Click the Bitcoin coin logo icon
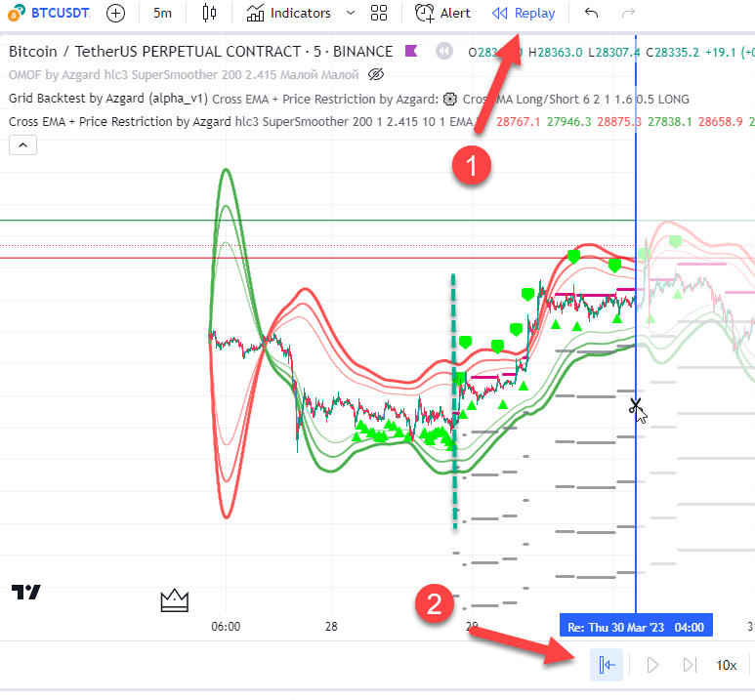This screenshot has height=700, width=755. pyautogui.click(x=17, y=13)
